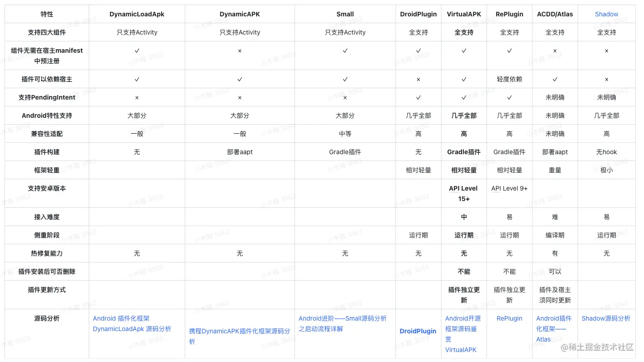The image size is (644, 362).
Task: Click 部署aapt cell in DynamicAPK column
Action: [240, 152]
